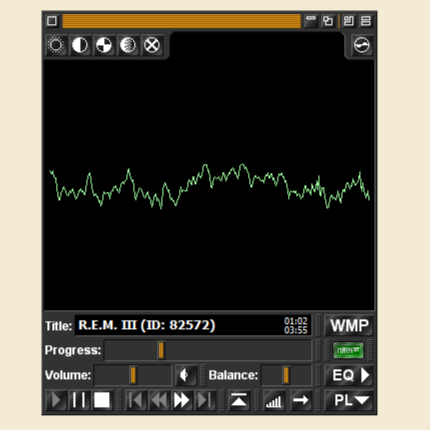Click the Balance slider handle

(286, 375)
